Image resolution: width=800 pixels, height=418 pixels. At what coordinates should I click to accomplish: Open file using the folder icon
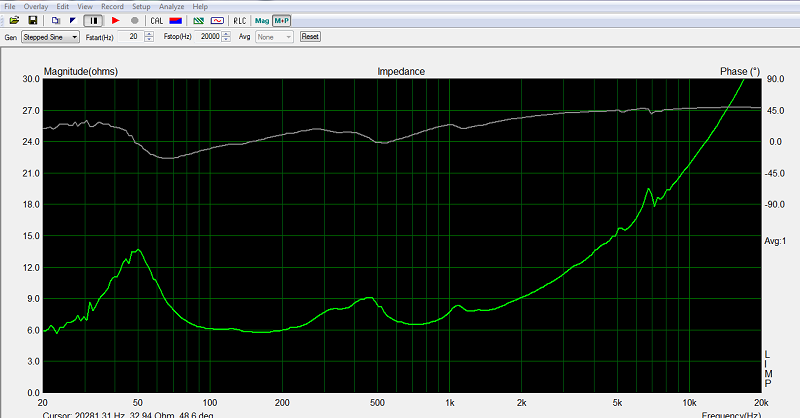pyautogui.click(x=14, y=20)
